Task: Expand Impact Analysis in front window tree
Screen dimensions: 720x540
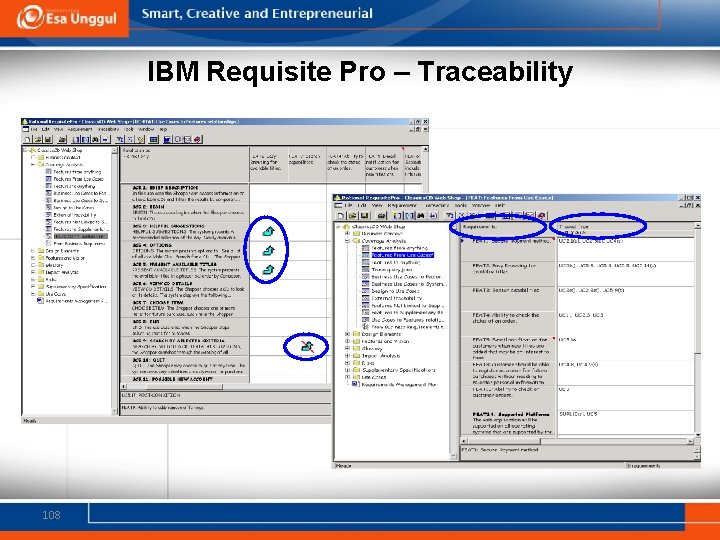Action: (347, 356)
